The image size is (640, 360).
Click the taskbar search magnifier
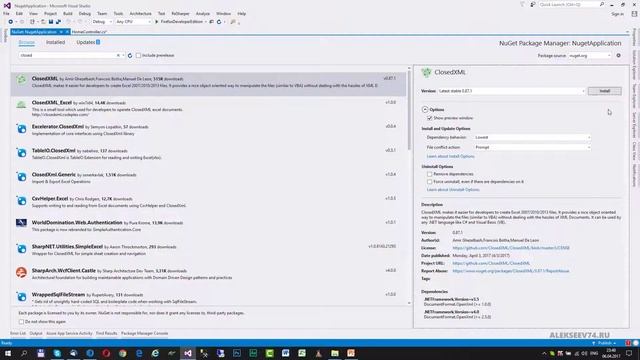[x=24, y=353]
